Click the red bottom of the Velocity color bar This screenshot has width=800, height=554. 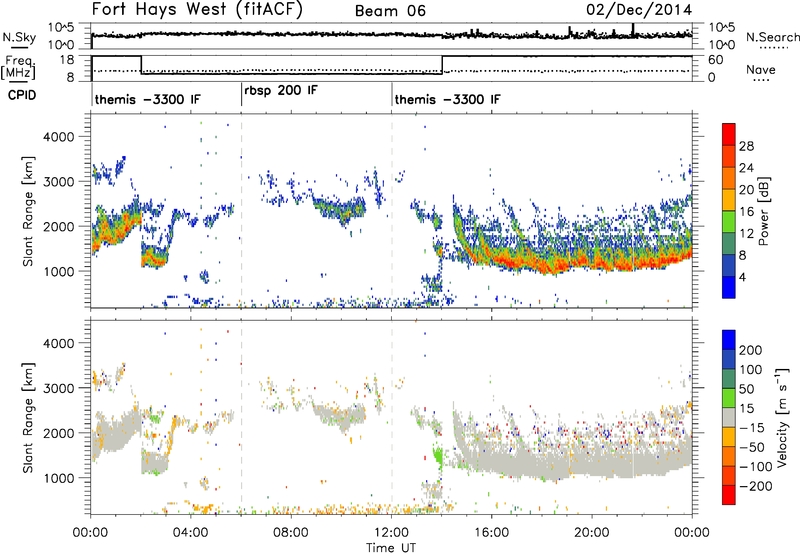(x=729, y=495)
